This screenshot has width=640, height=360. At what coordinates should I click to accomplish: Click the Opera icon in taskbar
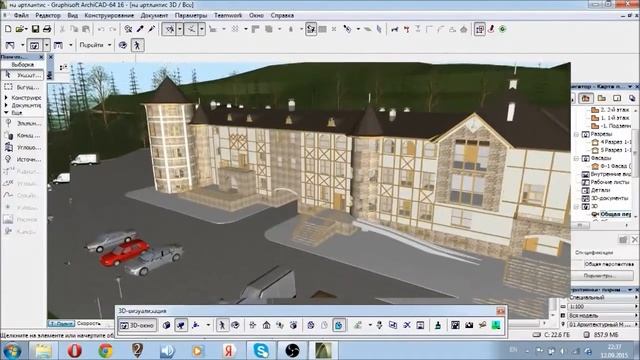(74, 350)
